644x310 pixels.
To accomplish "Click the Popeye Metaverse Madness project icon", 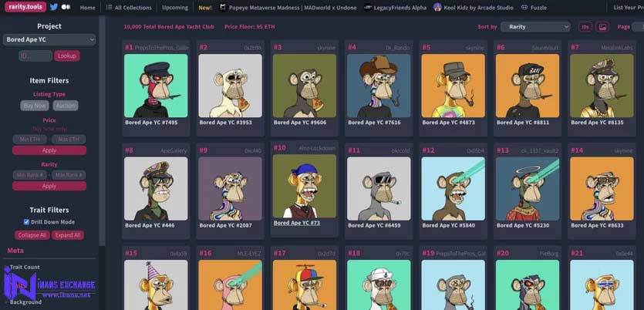I will pyautogui.click(x=223, y=8).
